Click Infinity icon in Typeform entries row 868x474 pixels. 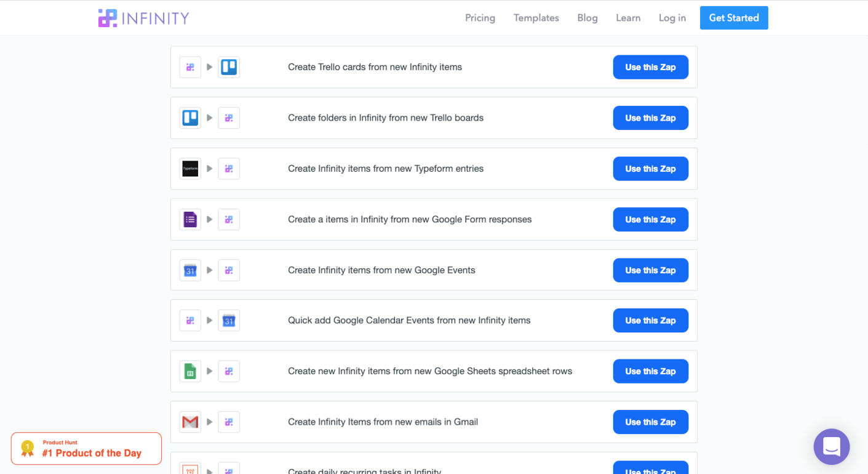click(x=229, y=169)
